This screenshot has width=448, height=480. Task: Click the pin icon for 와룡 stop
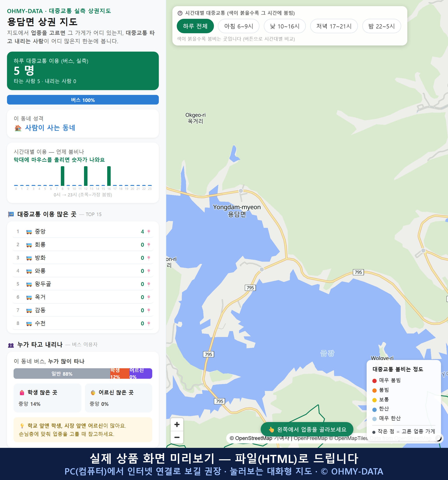[x=149, y=271]
